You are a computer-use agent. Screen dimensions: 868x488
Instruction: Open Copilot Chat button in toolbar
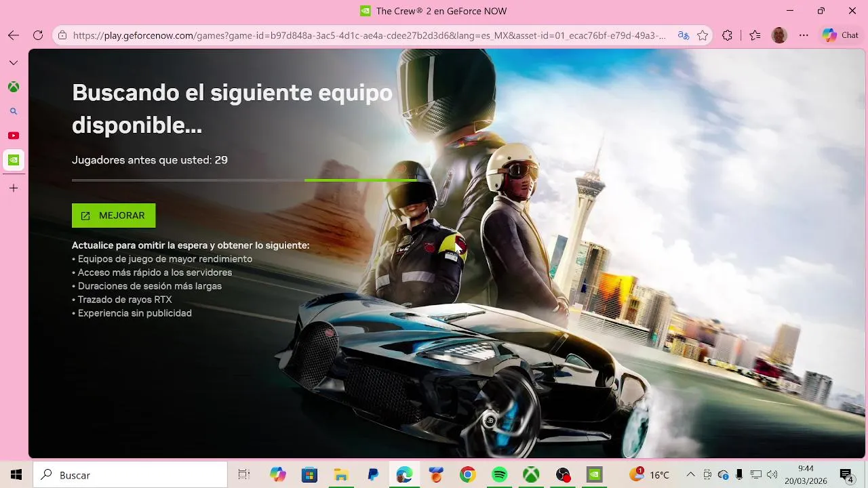pos(840,35)
